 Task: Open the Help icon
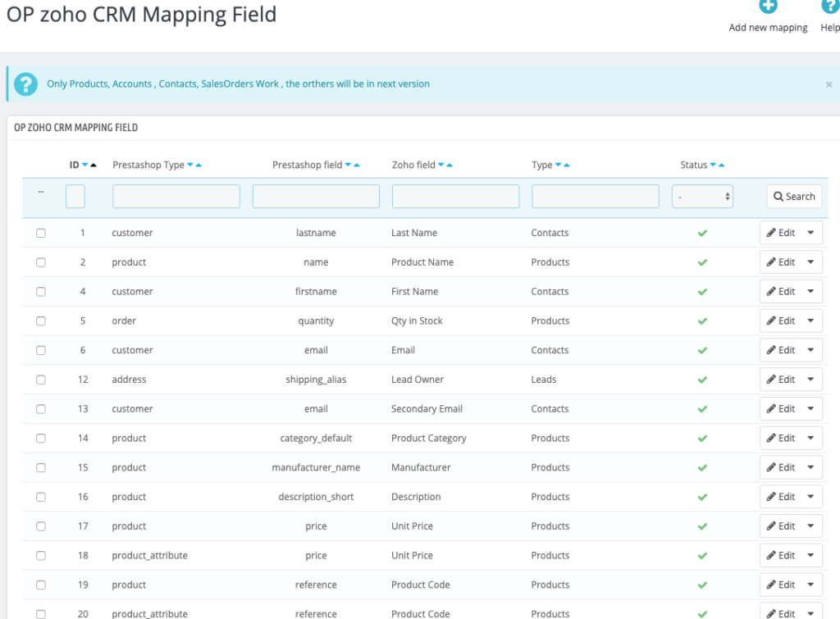(x=830, y=6)
